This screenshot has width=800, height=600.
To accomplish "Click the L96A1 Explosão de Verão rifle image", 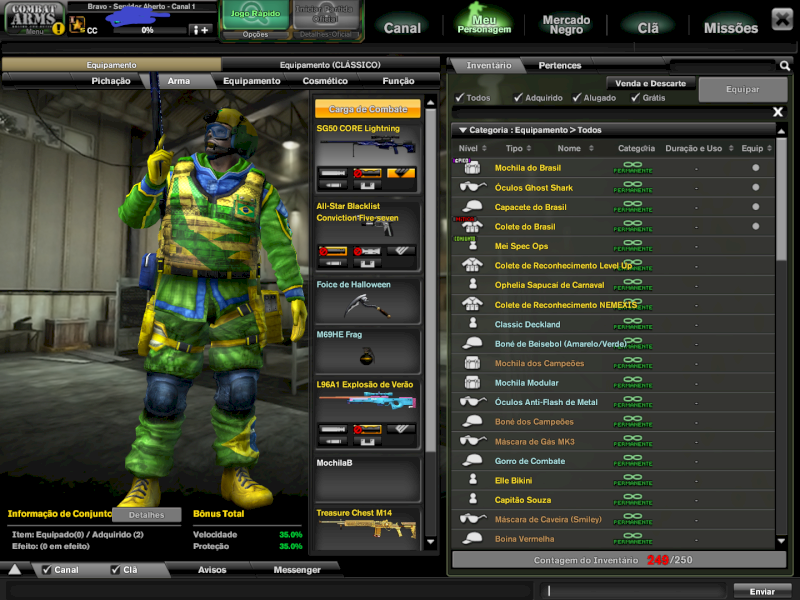I will point(368,403).
